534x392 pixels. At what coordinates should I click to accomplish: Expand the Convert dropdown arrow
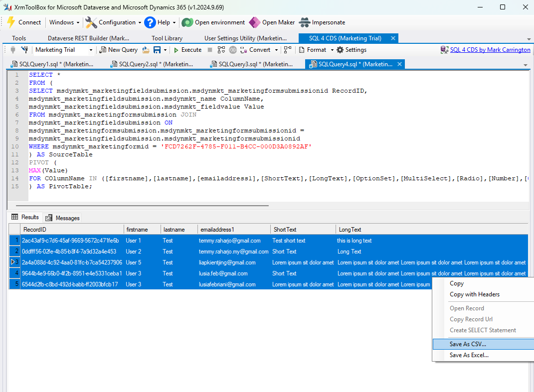click(x=276, y=50)
